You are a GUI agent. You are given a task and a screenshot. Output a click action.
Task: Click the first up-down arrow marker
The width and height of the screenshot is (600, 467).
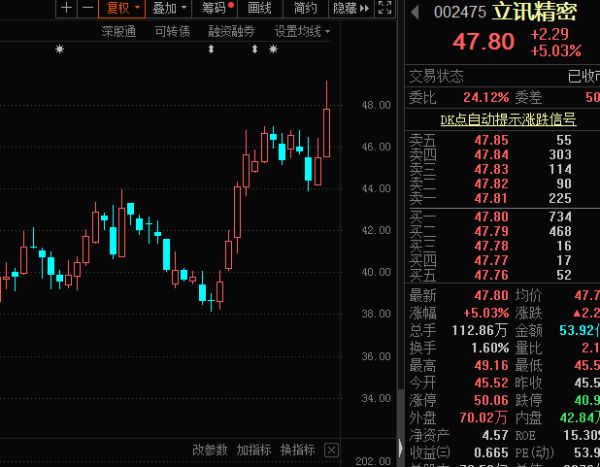pos(211,49)
